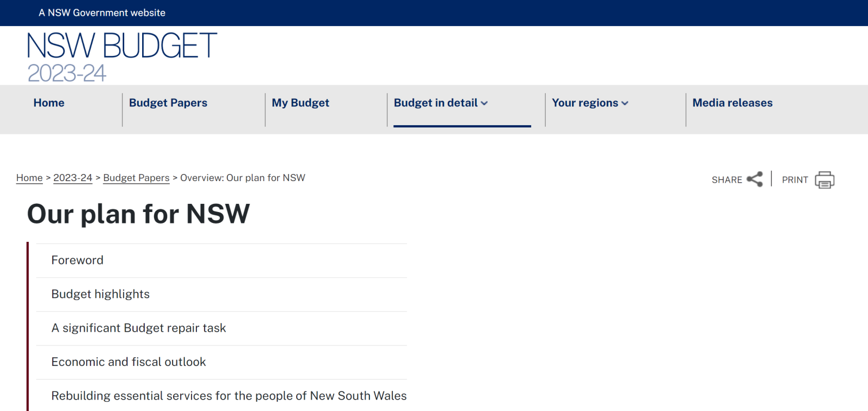Open Budget Papers in navigation bar
The image size is (868, 411).
pyautogui.click(x=168, y=103)
